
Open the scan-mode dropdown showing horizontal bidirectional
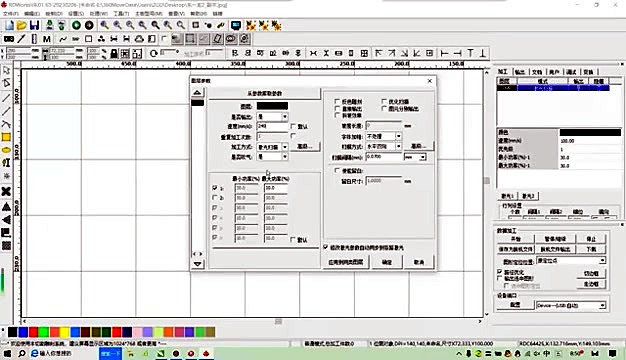398,146
